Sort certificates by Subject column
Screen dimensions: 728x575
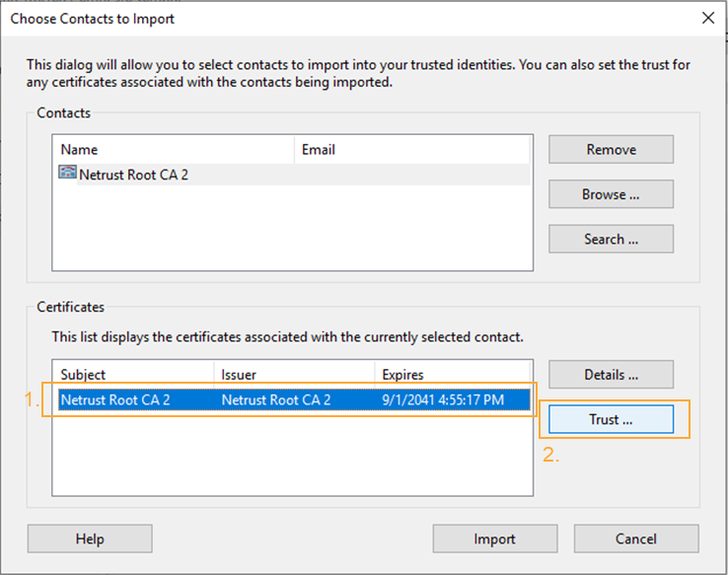[134, 375]
